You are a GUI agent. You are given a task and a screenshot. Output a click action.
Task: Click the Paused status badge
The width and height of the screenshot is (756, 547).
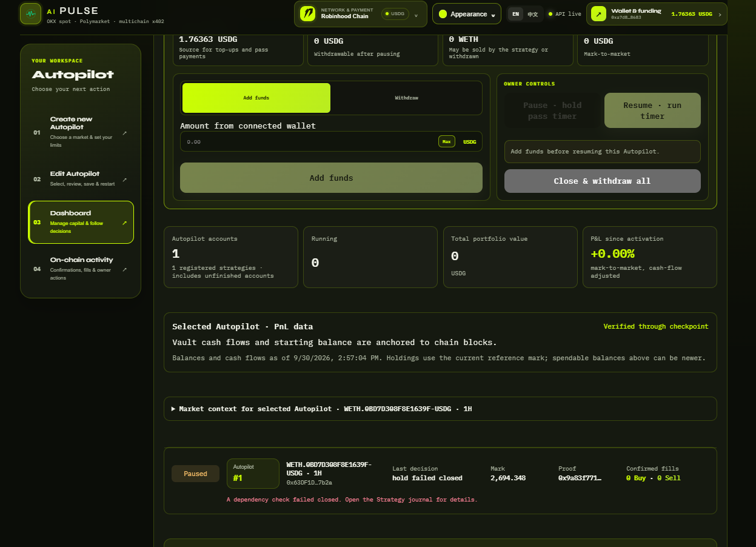tap(195, 474)
